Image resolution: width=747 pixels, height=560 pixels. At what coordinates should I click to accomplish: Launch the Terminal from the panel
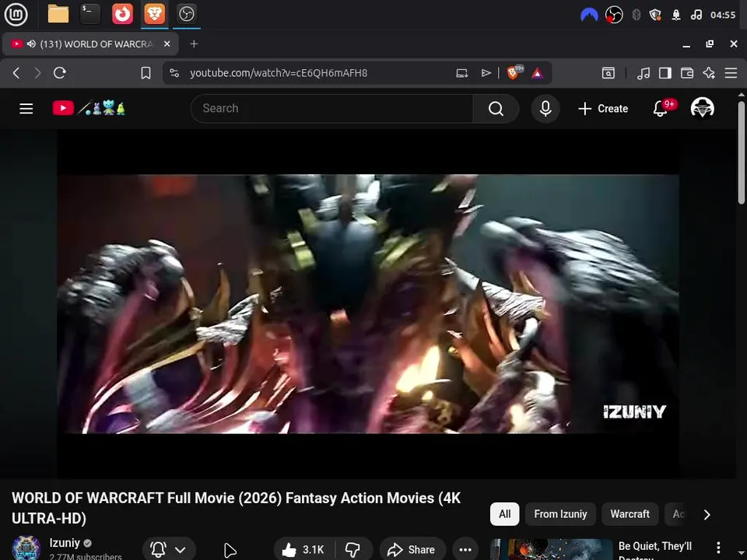click(90, 14)
